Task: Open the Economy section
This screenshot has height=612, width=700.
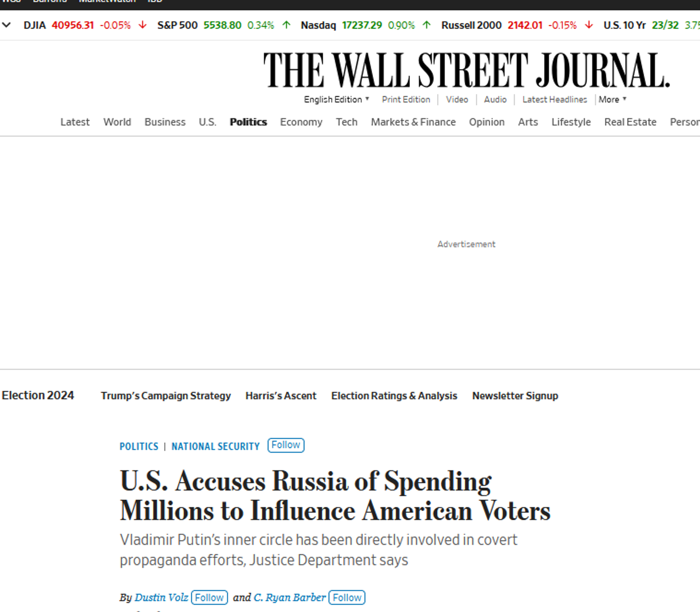Action: [x=301, y=122]
